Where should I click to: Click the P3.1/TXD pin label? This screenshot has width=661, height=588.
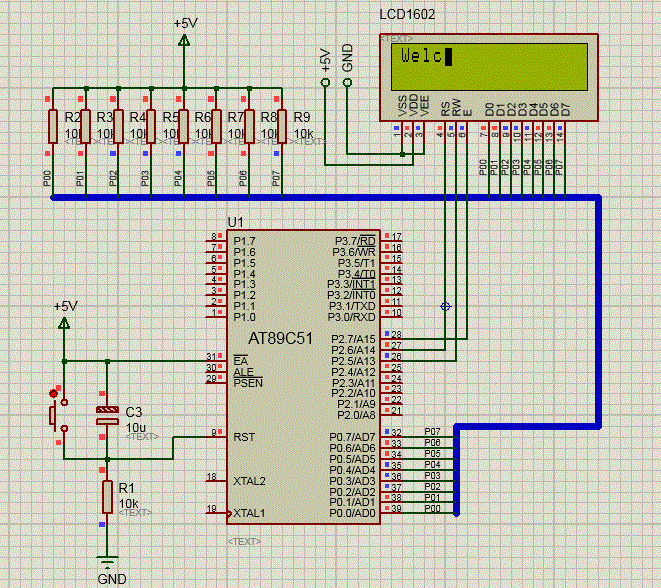352,306
